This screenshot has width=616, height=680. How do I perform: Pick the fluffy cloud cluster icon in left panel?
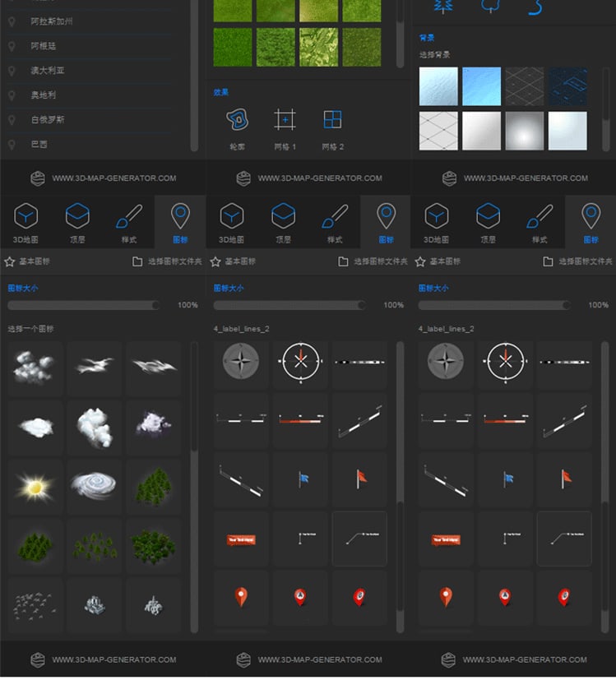(35, 368)
